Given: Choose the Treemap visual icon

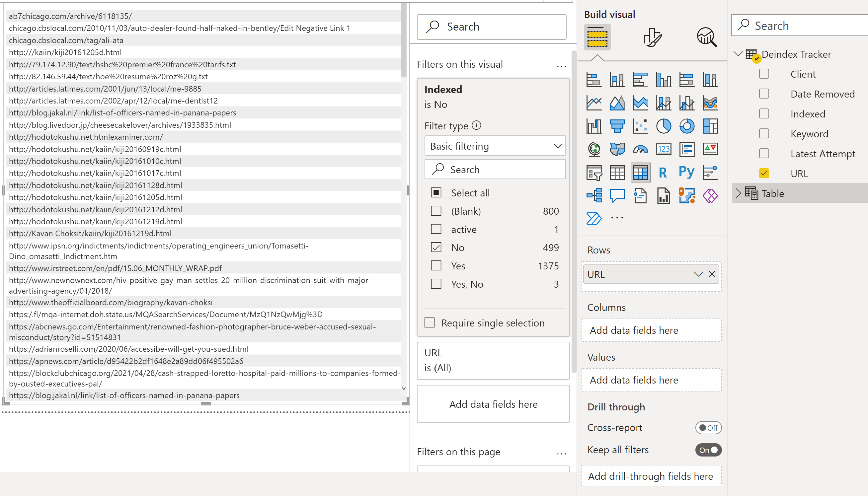Looking at the screenshot, I should tap(710, 126).
